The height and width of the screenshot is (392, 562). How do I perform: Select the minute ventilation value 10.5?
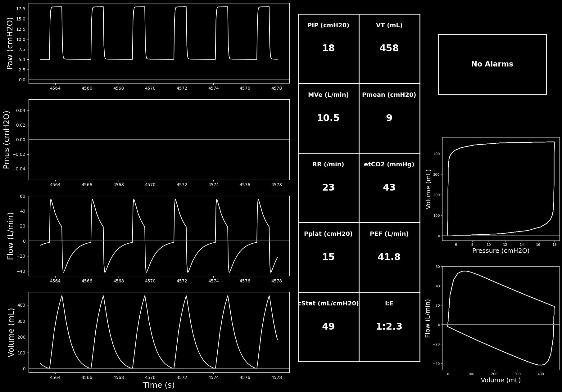[328, 118]
